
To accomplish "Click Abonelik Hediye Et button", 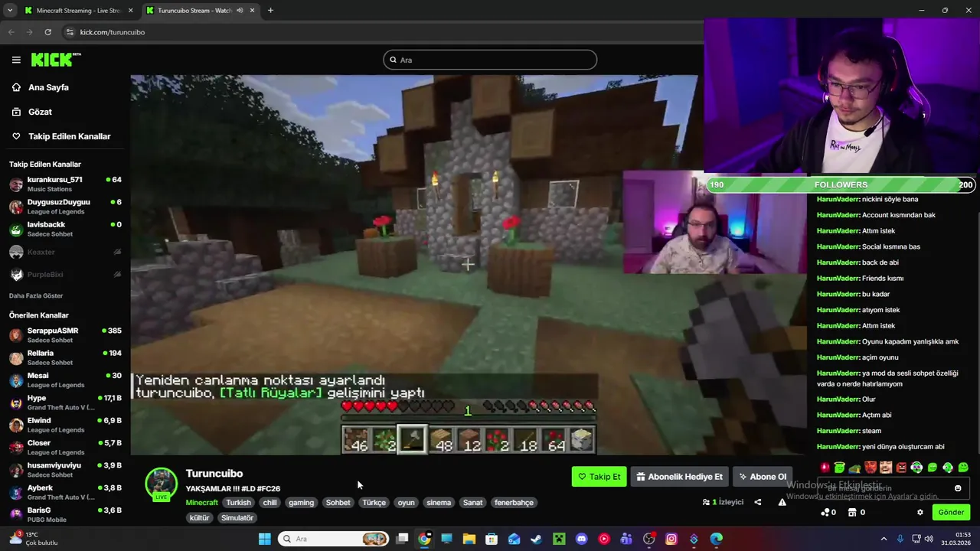I will tap(679, 477).
